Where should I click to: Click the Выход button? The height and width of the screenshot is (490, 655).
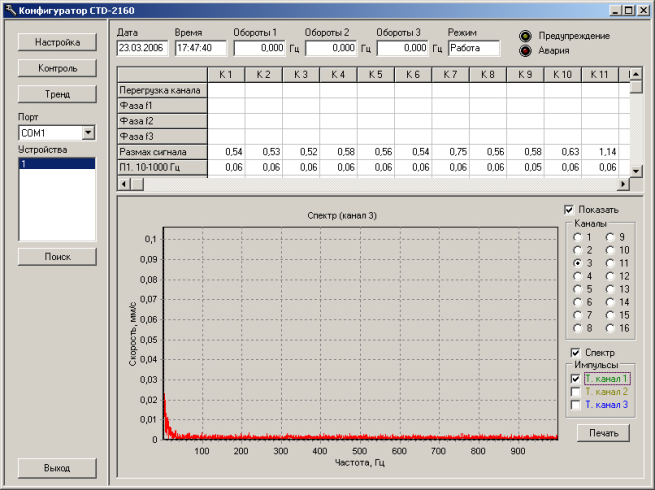coord(58,467)
